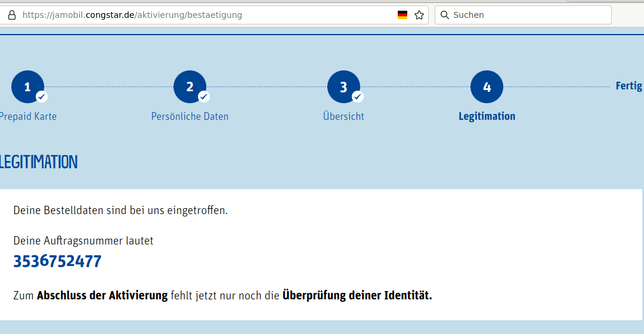Jump to step 3 circle
The width and height of the screenshot is (644, 334).
tap(343, 86)
